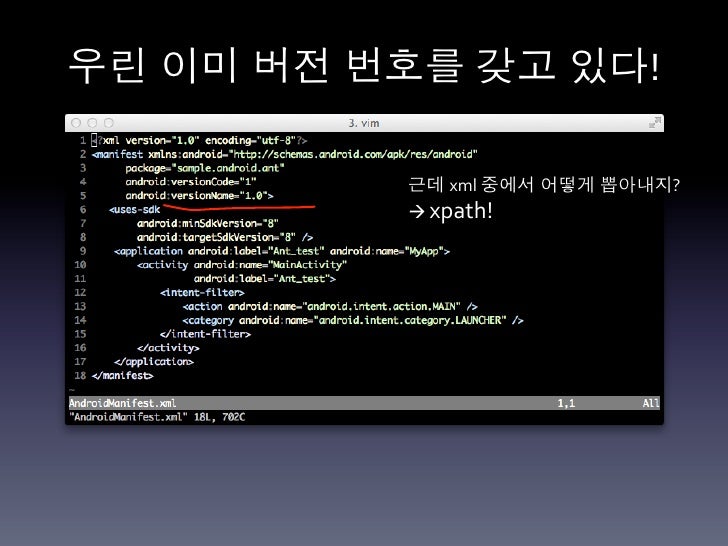728x546 pixels.
Task: Click the zoom window button
Action: pos(109,123)
